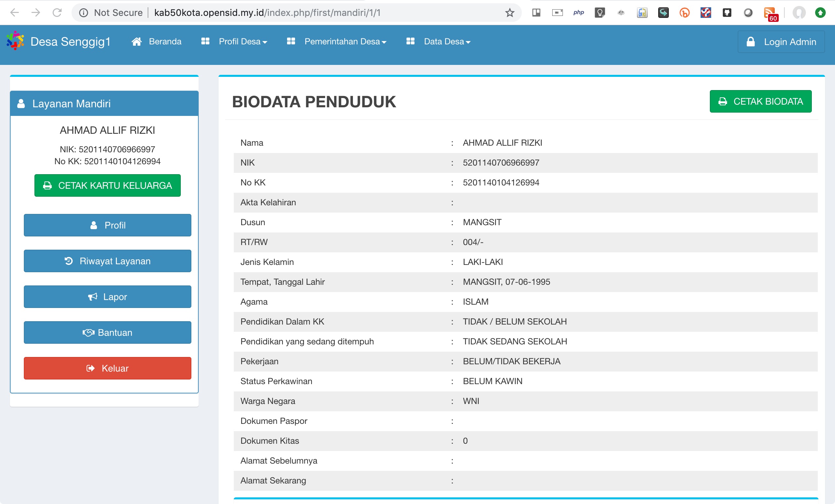Select No KK value 5201140104126994 in table
The image size is (835, 504).
[x=501, y=182]
